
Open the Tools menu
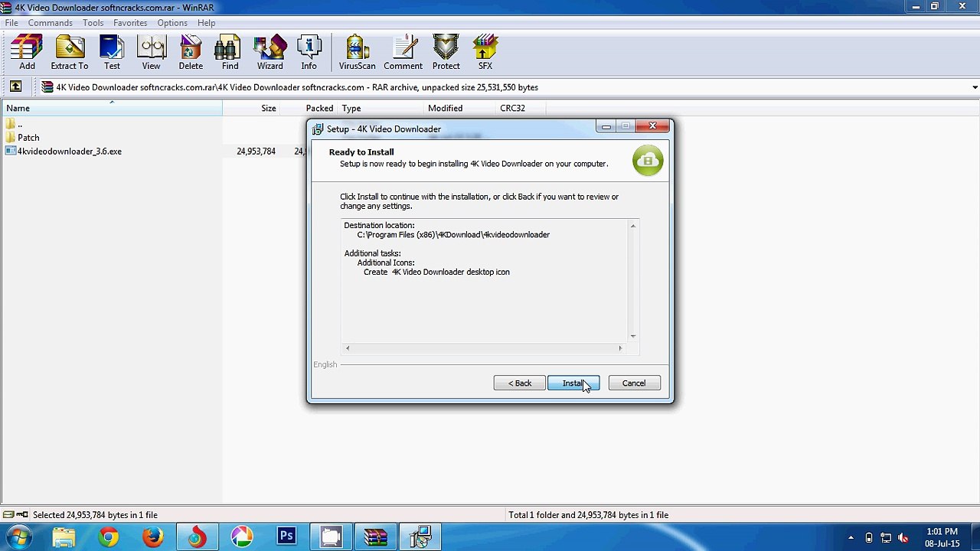tap(93, 23)
